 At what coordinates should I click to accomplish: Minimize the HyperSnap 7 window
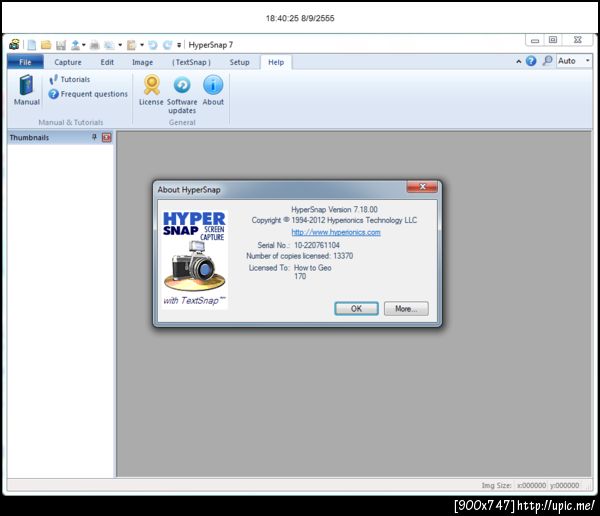coord(535,40)
